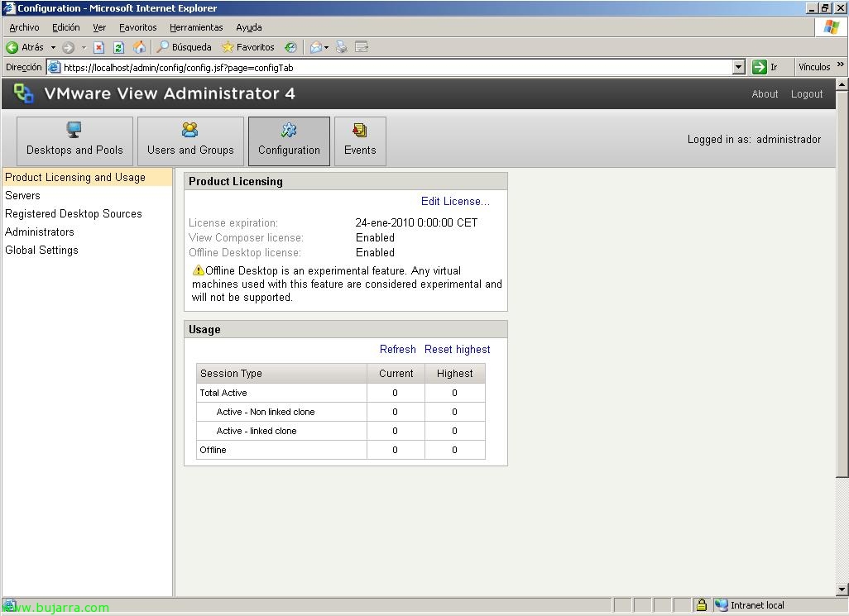This screenshot has width=849, height=616.
Task: Open Registered Desktop Sources
Action: point(74,213)
